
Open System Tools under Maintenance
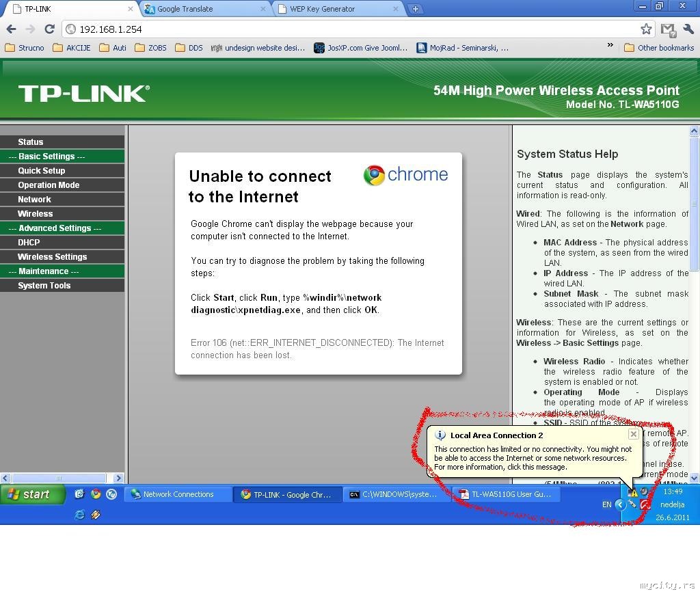62,286
